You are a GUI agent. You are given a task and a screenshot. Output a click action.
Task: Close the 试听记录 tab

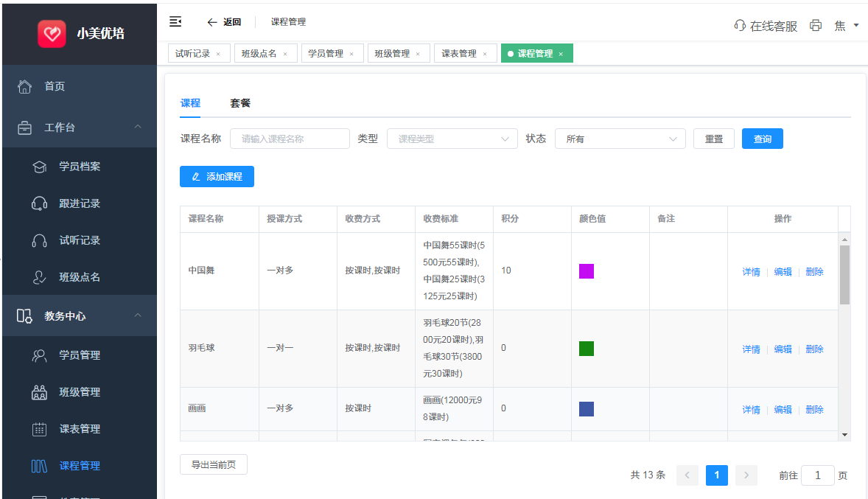218,54
